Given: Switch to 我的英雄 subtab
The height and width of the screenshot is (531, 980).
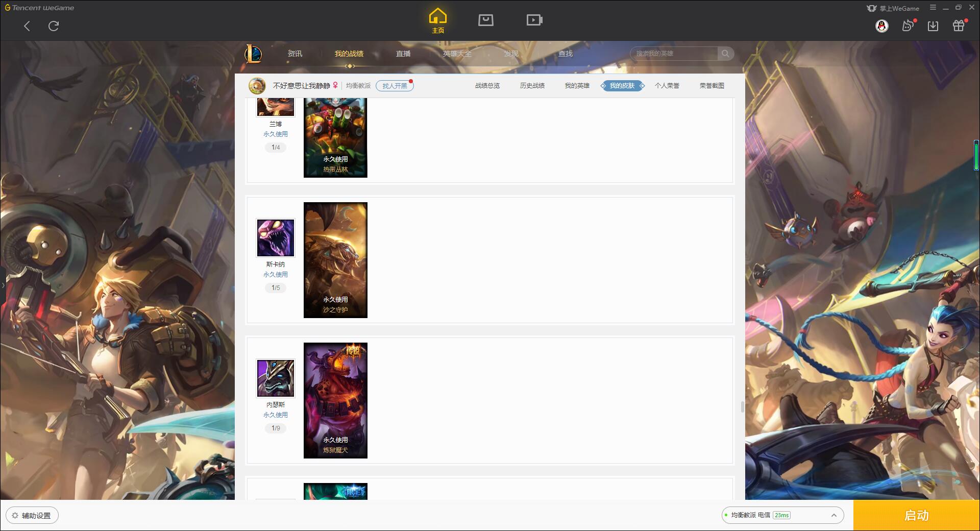Looking at the screenshot, I should pos(577,86).
